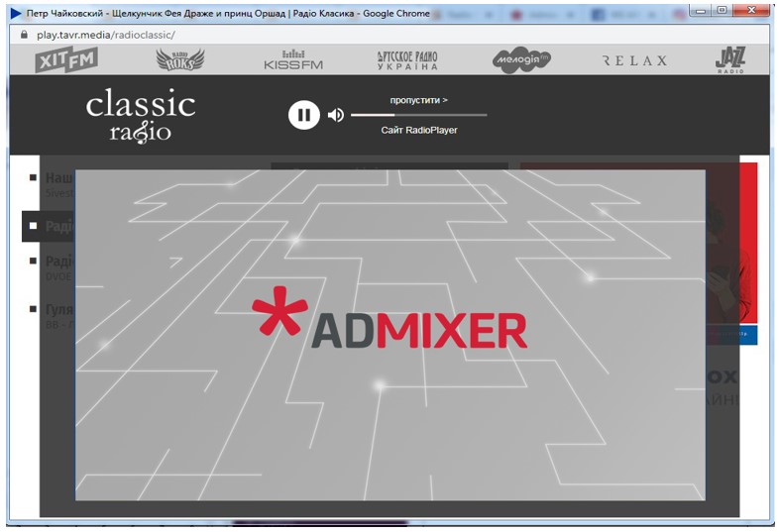Pause the radio stream
The image size is (779, 532).
coord(303,115)
